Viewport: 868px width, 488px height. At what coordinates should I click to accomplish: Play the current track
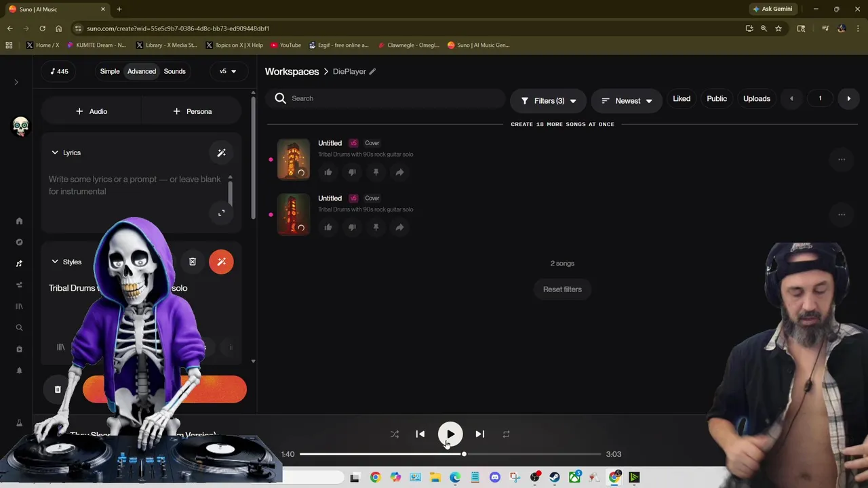[450, 434]
